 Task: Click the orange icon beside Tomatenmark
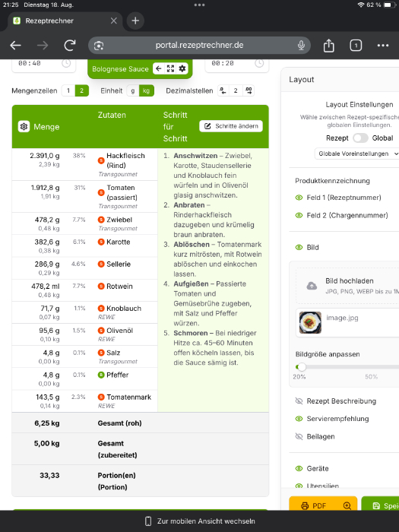coord(101,397)
